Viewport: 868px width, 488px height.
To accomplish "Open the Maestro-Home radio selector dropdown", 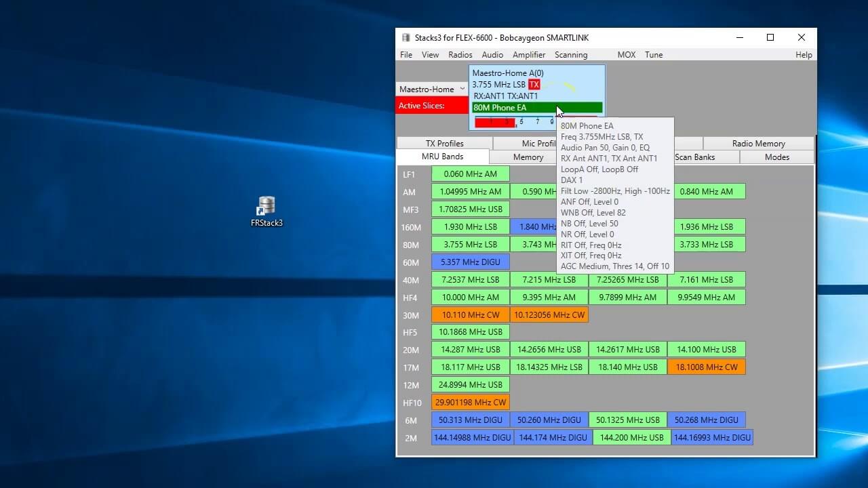I will coord(431,89).
